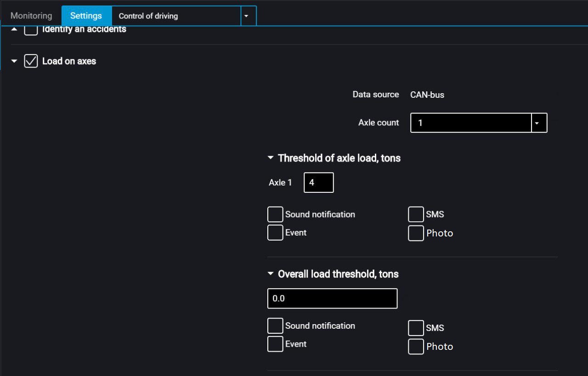The width and height of the screenshot is (588, 376).
Task: Enable Sound notification under overall load threshold
Action: 275,326
